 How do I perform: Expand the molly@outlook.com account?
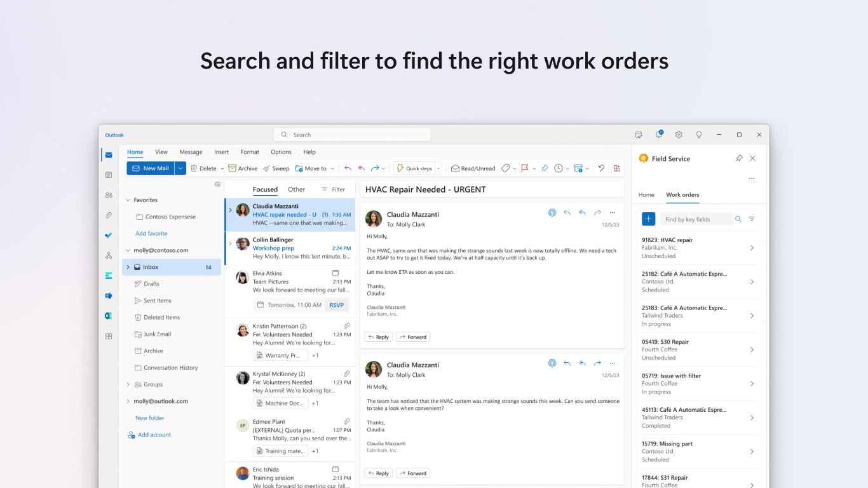(128, 402)
